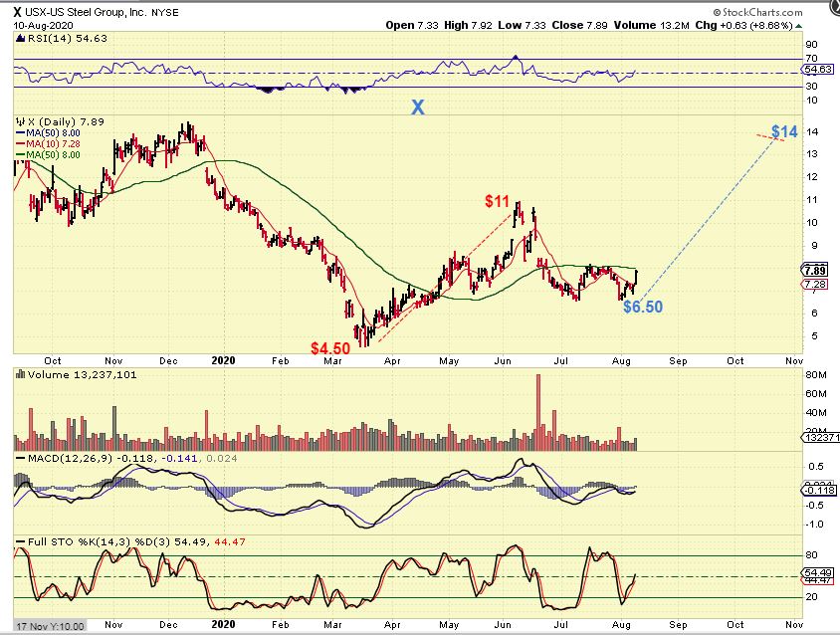
Task: Click the blue MA(50) 8.00 legend entry
Action: (48, 133)
